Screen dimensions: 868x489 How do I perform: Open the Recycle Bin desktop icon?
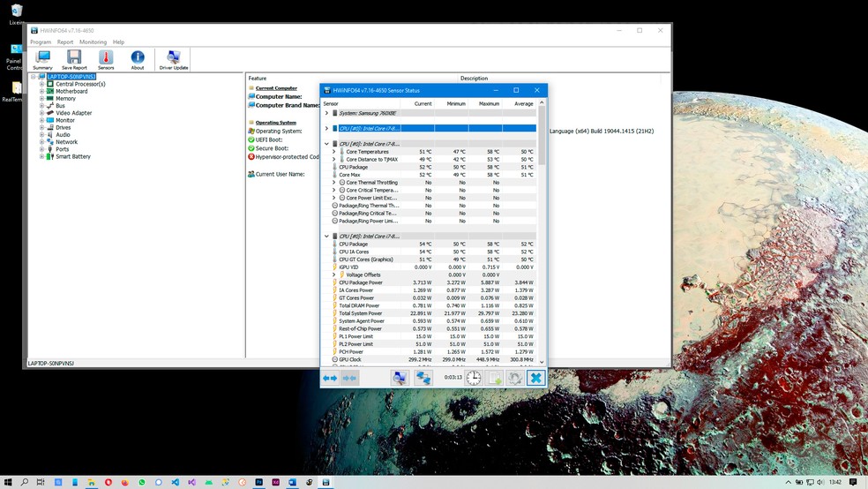point(17,14)
